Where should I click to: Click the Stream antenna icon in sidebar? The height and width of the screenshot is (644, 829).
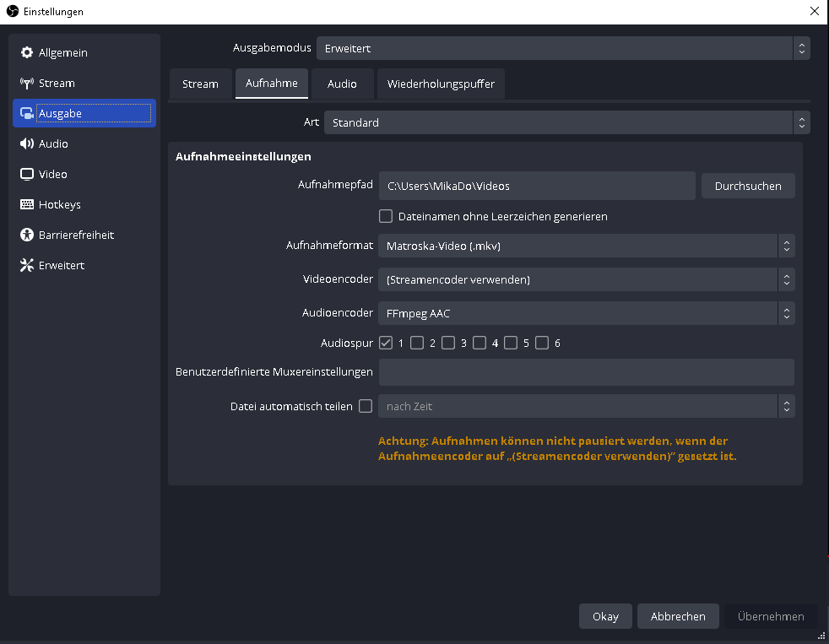[x=26, y=83]
